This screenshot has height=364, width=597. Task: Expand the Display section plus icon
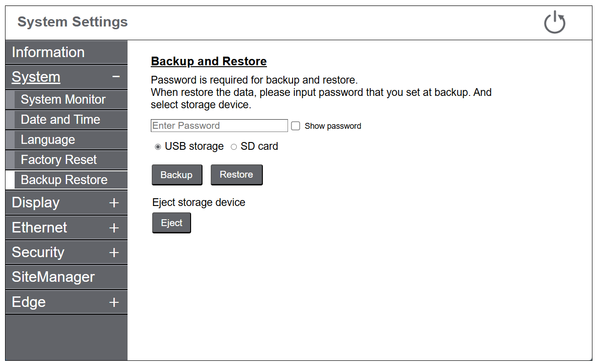tap(114, 203)
